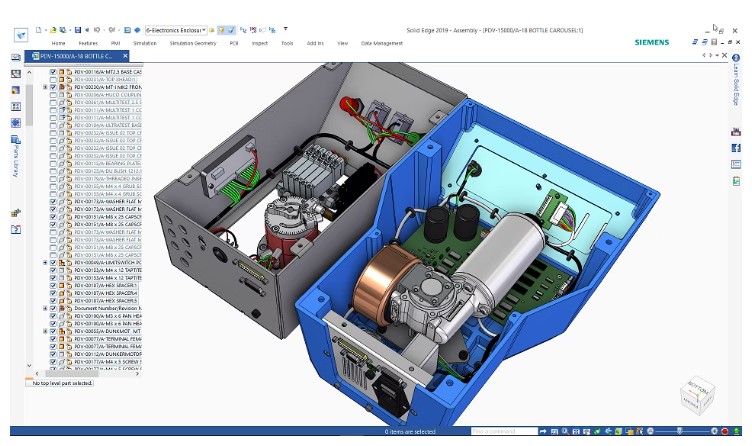752x446 pixels.
Task: Expand the DUNKMOT subassembly node
Action: [46, 331]
